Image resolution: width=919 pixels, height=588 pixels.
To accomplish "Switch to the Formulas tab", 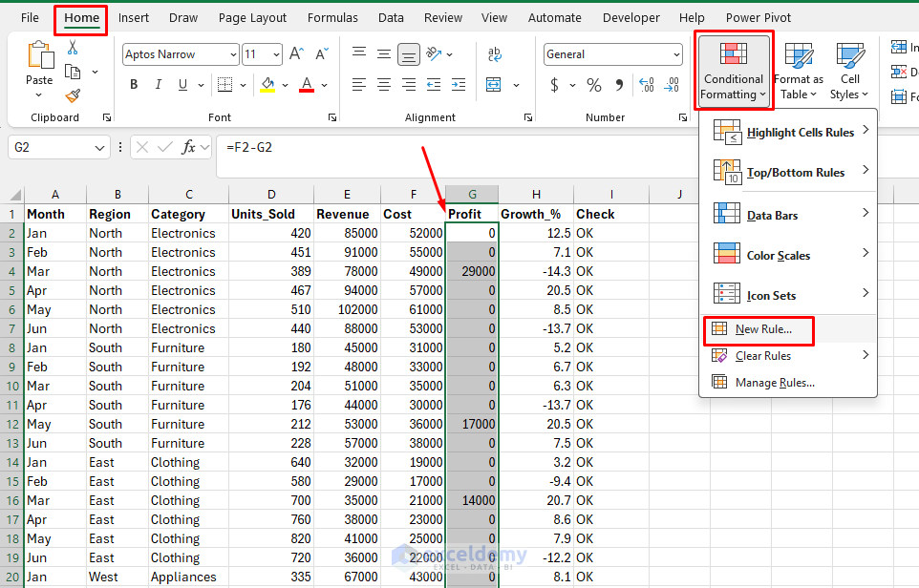I will [x=332, y=18].
